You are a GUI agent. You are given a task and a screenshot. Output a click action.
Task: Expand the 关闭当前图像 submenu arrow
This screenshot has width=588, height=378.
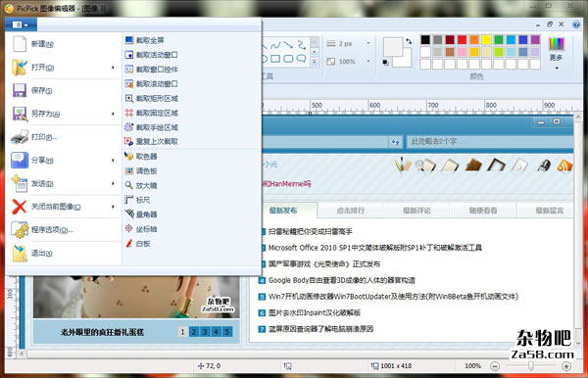click(113, 207)
